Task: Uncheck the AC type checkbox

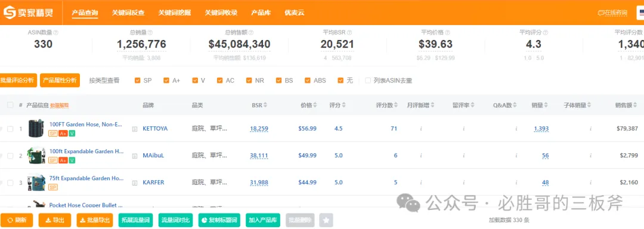Action: click(220, 81)
